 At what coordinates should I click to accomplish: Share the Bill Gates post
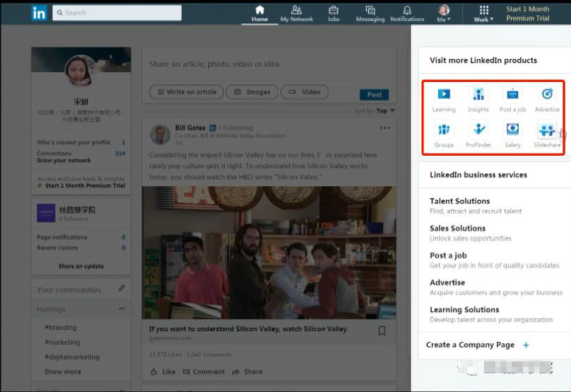click(248, 372)
